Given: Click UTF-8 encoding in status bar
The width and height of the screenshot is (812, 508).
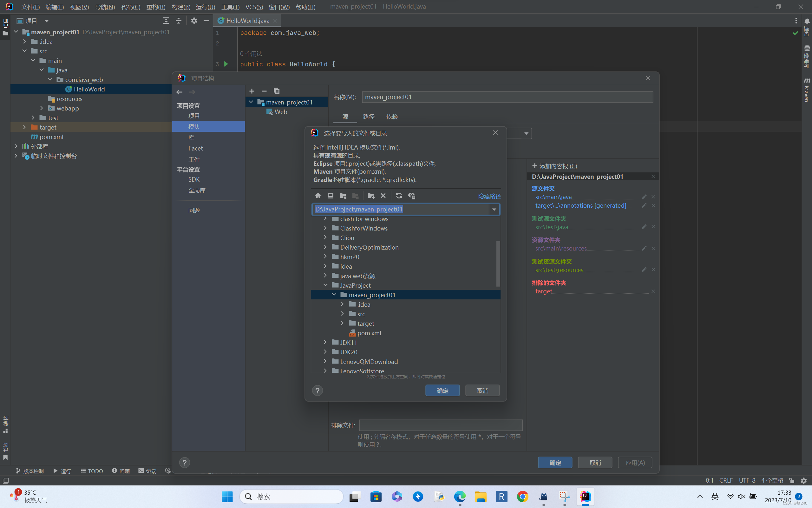Looking at the screenshot, I should pos(747,480).
